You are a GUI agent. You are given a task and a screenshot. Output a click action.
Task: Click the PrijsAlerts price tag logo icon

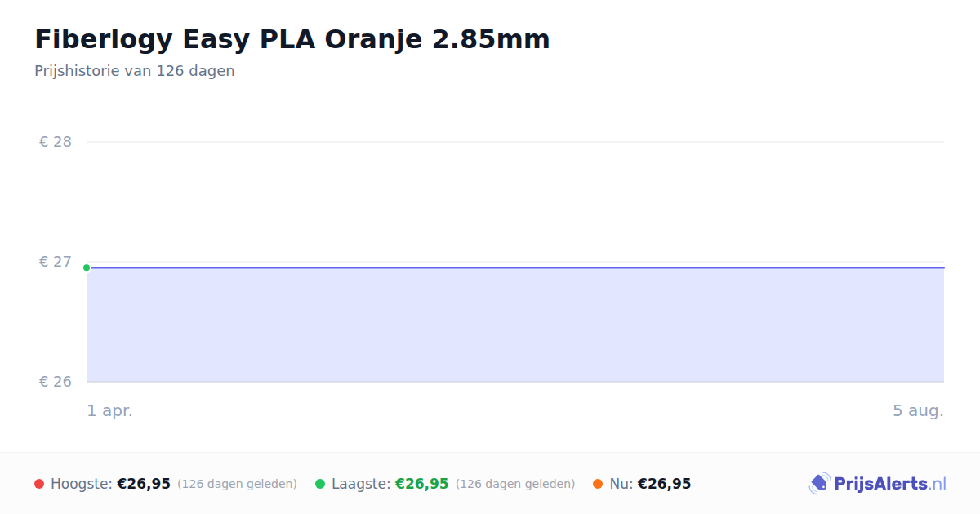pos(819,484)
